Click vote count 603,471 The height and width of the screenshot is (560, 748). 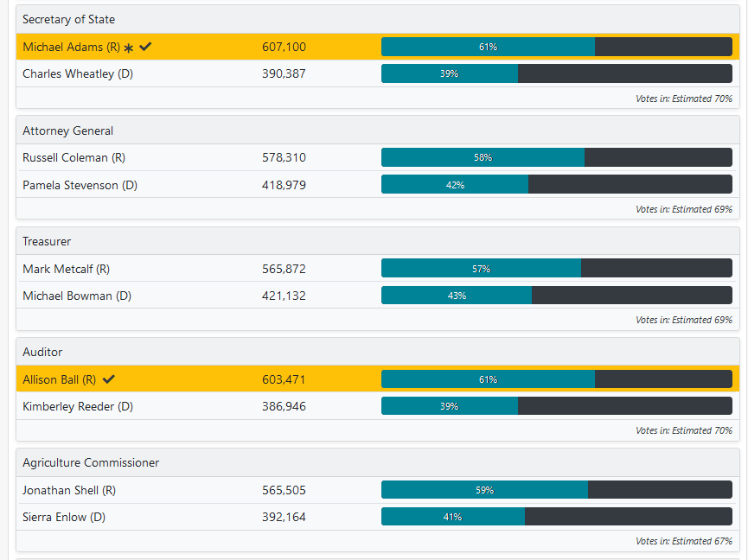tap(284, 379)
